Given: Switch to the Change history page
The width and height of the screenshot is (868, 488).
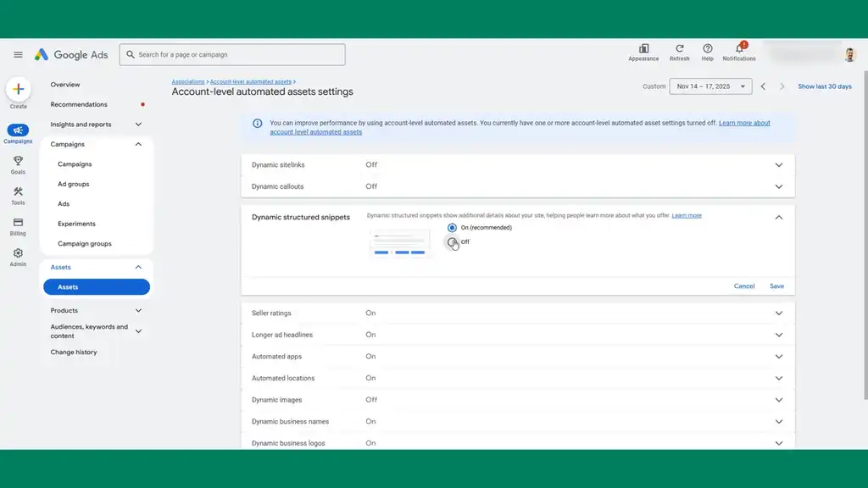Looking at the screenshot, I should 75,352.
